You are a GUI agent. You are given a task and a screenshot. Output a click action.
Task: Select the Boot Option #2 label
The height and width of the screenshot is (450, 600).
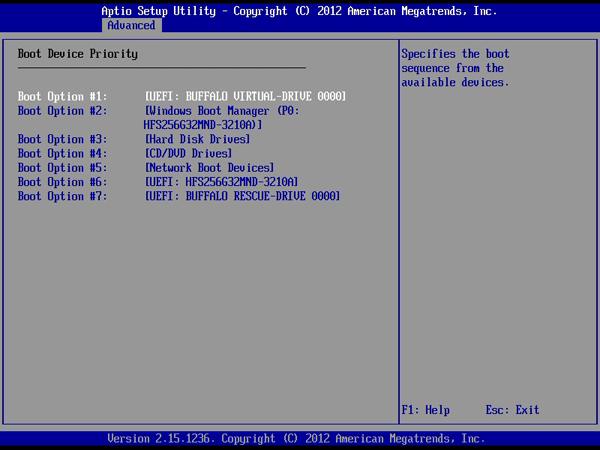pyautogui.click(x=62, y=111)
